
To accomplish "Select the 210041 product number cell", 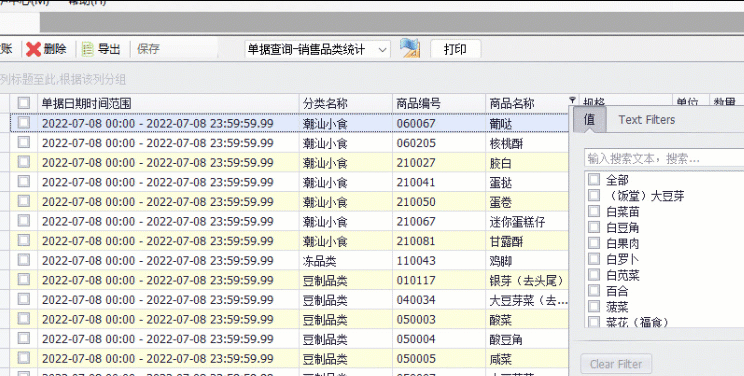I will pos(439,182).
